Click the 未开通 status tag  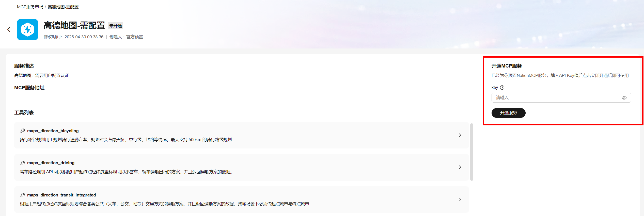[116, 26]
